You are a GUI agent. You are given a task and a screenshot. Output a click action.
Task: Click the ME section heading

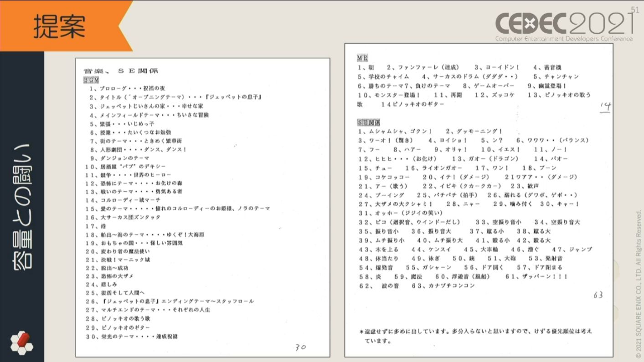point(362,58)
